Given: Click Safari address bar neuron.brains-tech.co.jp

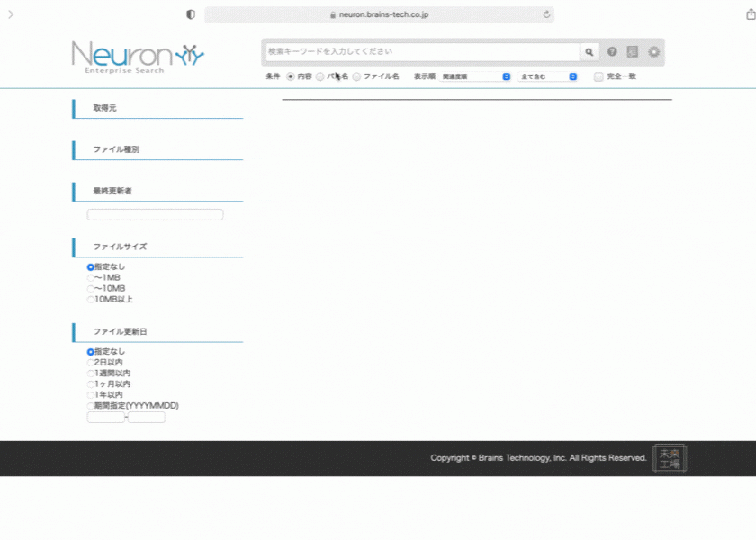Looking at the screenshot, I should pyautogui.click(x=379, y=14).
